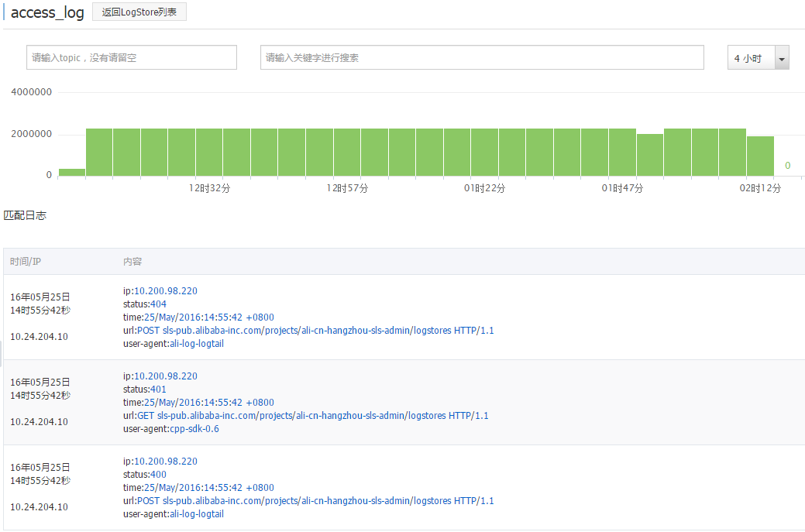This screenshot has width=805, height=532.
Task: Click the timestamp in the 400 row
Action: 40,474
